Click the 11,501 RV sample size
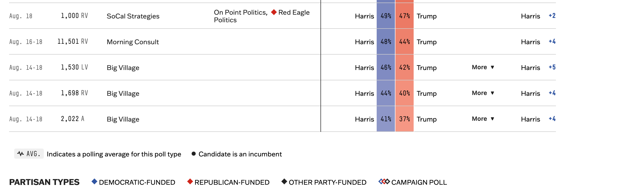 [x=73, y=41]
